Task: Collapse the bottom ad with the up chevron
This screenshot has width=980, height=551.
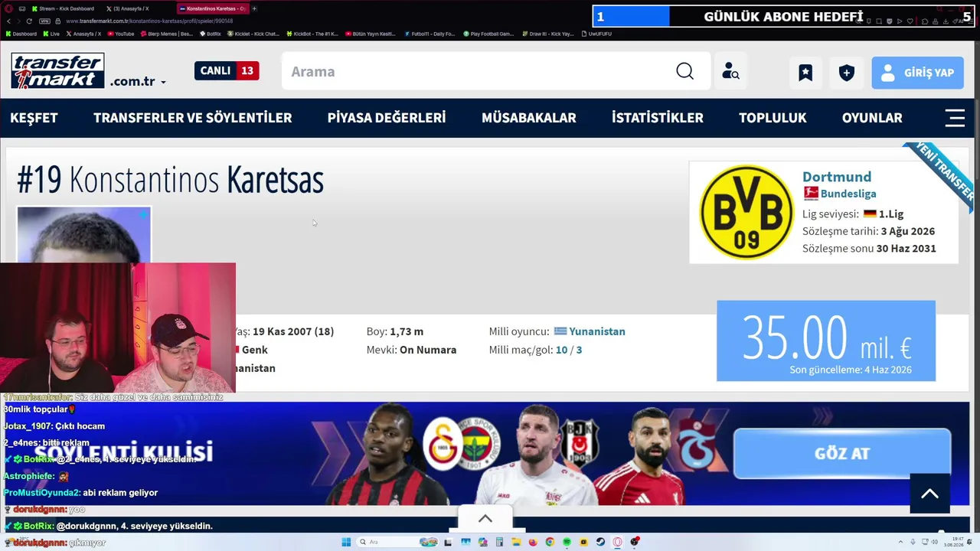Action: tap(485, 519)
